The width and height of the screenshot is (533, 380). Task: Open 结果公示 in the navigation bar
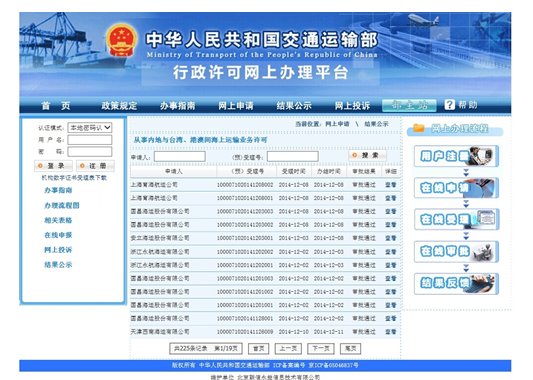[294, 106]
